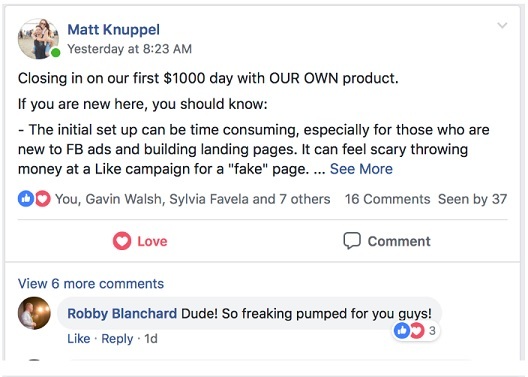Click the red heart reaction icon on post

point(42,199)
